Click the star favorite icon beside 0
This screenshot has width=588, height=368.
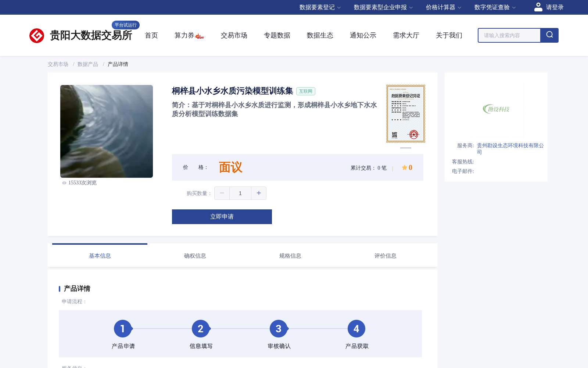404,167
